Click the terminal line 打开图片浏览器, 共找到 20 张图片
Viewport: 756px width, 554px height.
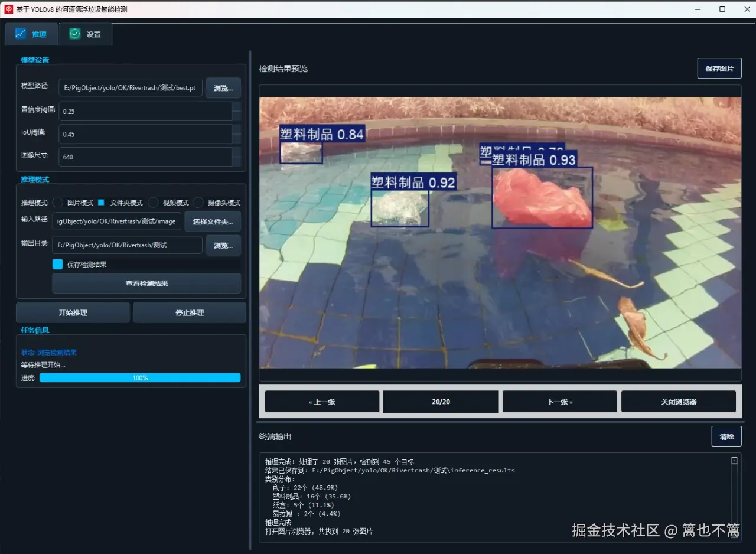click(319, 532)
